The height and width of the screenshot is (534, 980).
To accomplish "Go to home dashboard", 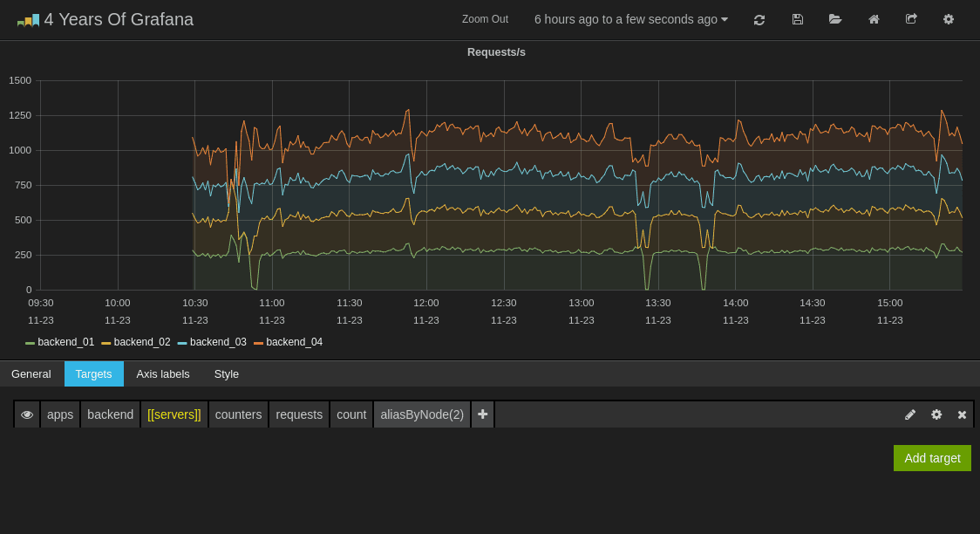I will click(874, 19).
